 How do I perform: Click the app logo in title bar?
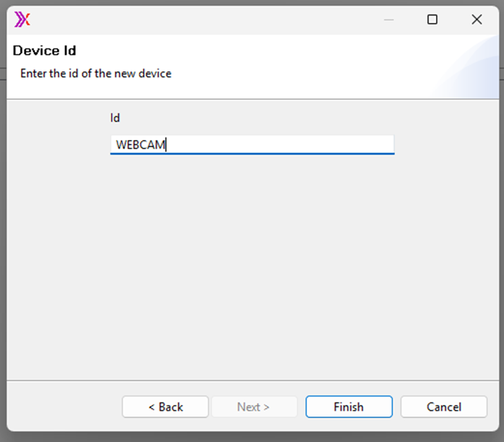[x=22, y=20]
